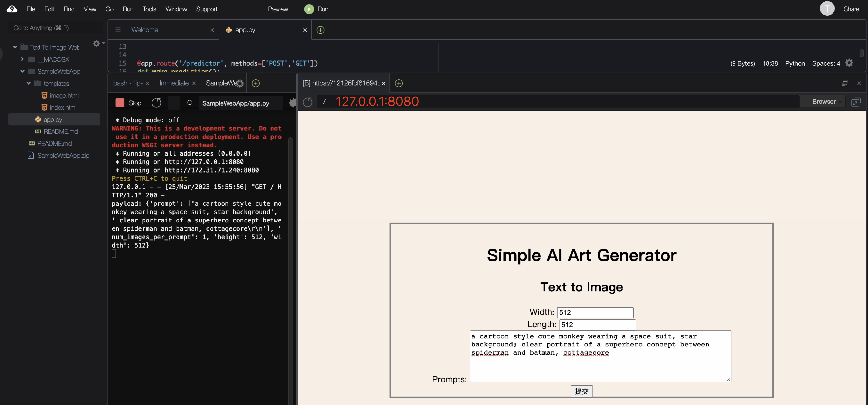The width and height of the screenshot is (868, 405).
Task: Click the restart icon in the run toolbar
Action: coord(156,103)
